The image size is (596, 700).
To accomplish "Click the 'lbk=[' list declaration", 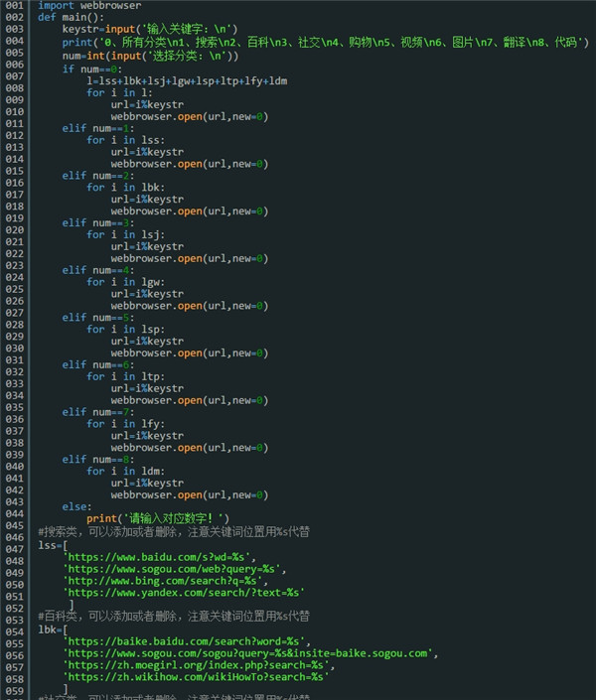I will click(x=53, y=630).
